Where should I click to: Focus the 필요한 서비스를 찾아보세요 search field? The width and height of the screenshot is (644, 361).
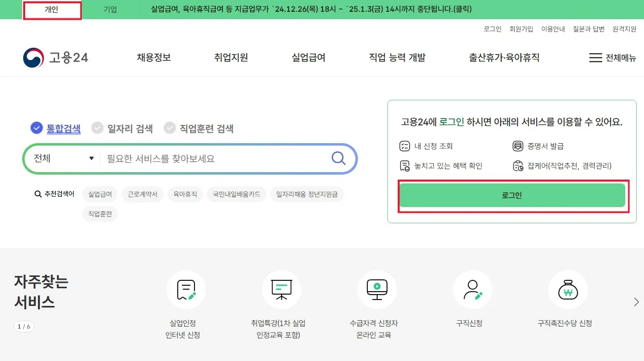214,158
